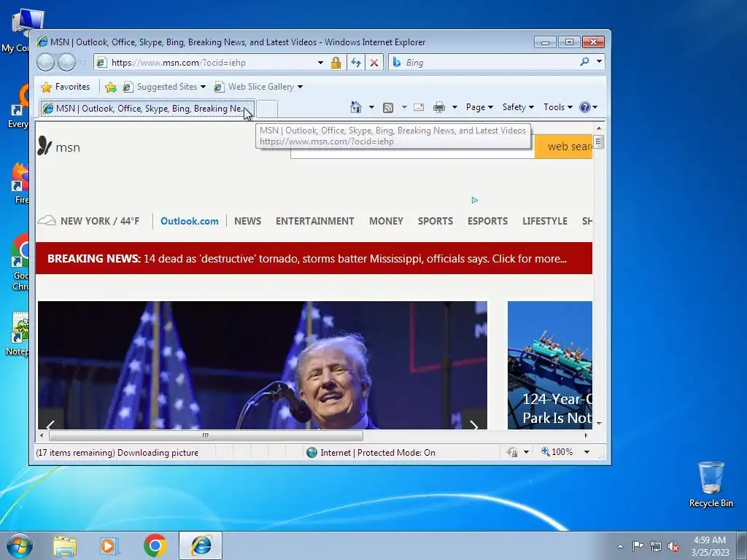This screenshot has width=747, height=560.
Task: Click the Internet Explorer taskbar button
Action: 201,545
